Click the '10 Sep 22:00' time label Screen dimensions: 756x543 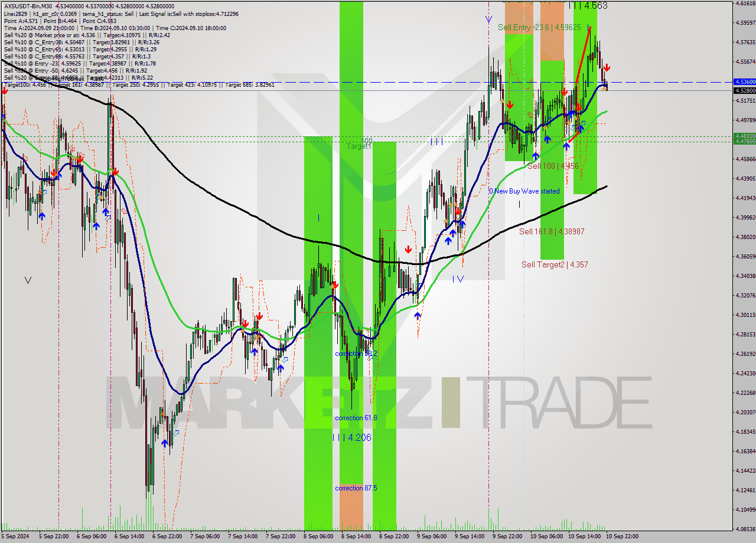pyautogui.click(x=621, y=537)
